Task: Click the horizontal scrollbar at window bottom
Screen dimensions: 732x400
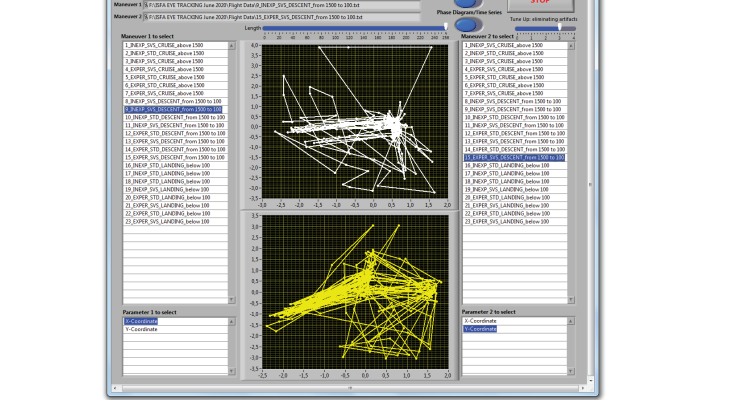Action: 350,386
